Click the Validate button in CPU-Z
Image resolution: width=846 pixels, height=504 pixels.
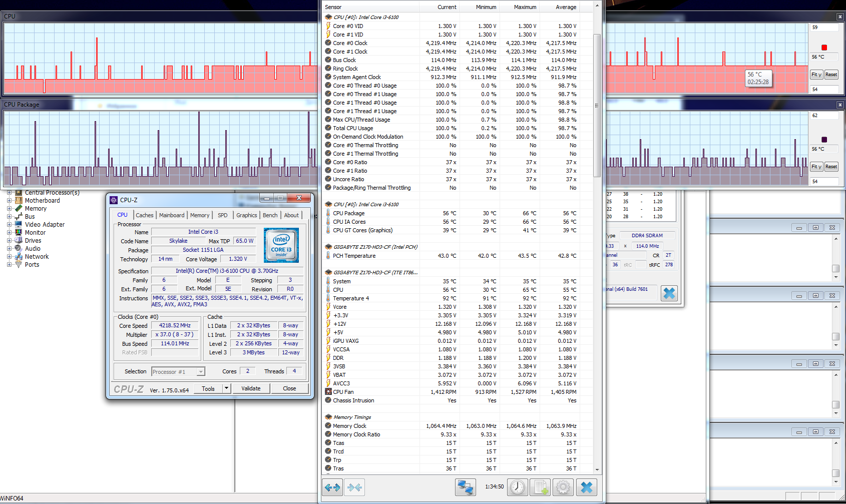pyautogui.click(x=251, y=388)
